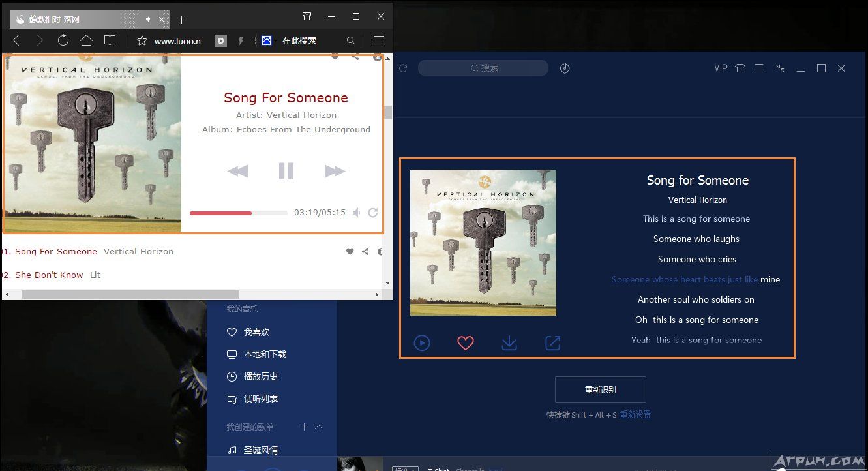
Task: Open 我喜欢 in the sidebar
Action: pos(256,332)
